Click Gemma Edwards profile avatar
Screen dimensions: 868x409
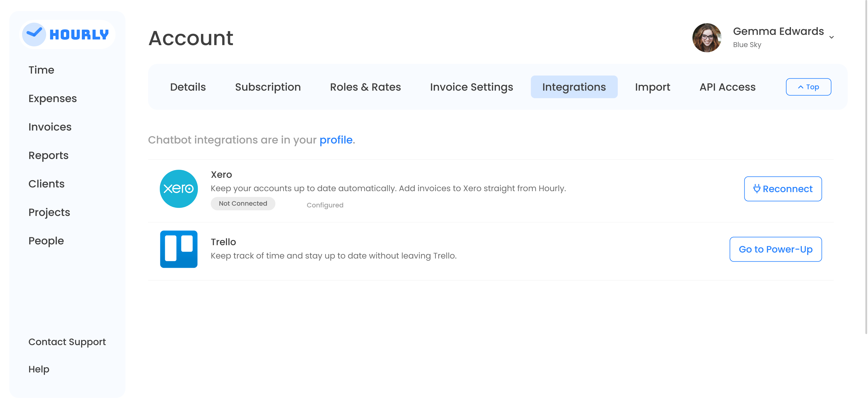[707, 38]
